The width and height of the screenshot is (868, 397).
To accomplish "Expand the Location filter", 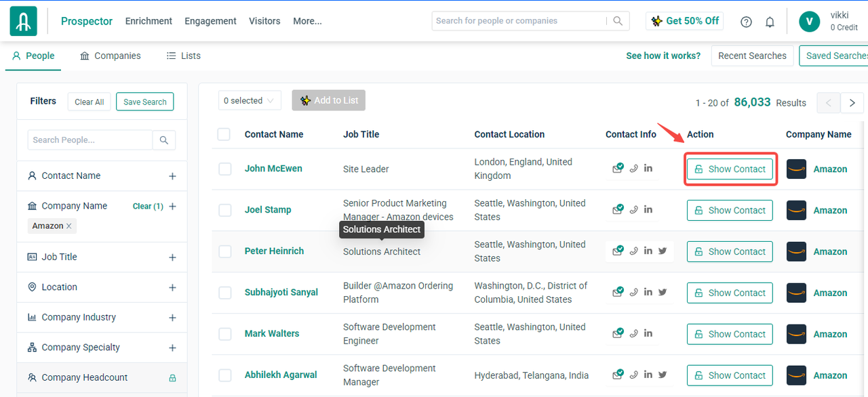I will coord(172,287).
